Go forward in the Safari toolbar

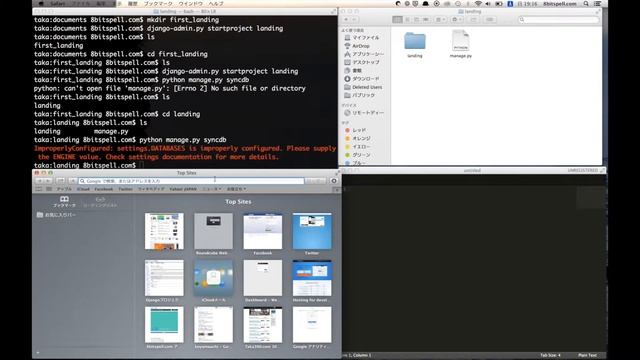(x=49, y=180)
